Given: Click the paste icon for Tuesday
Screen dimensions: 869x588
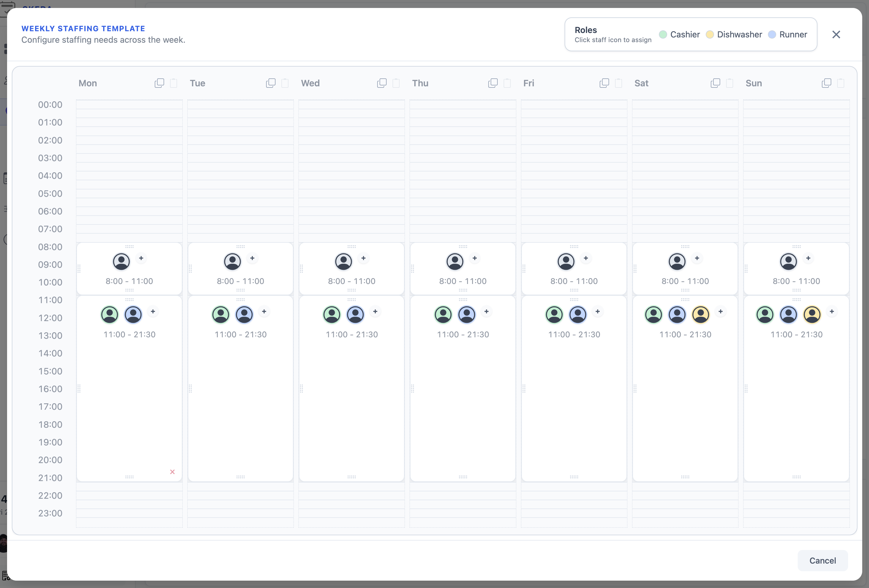Looking at the screenshot, I should coord(285,83).
